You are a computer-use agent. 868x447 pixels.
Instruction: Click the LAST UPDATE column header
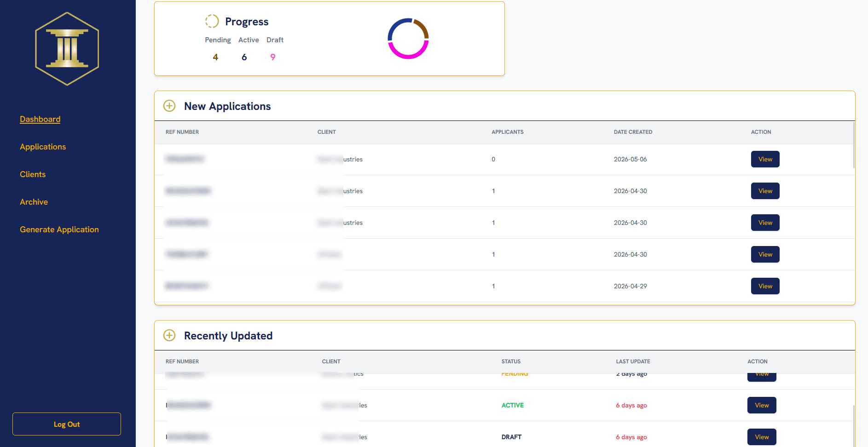[x=633, y=361]
